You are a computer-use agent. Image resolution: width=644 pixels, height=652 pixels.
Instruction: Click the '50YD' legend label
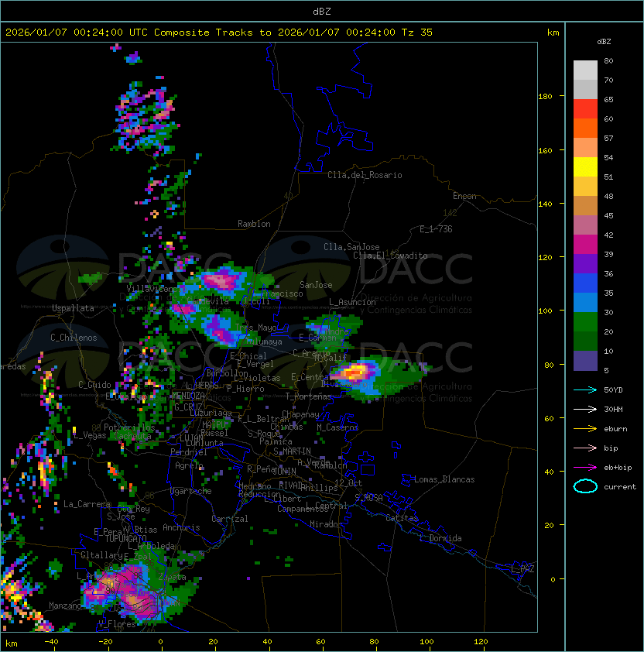pyautogui.click(x=613, y=389)
